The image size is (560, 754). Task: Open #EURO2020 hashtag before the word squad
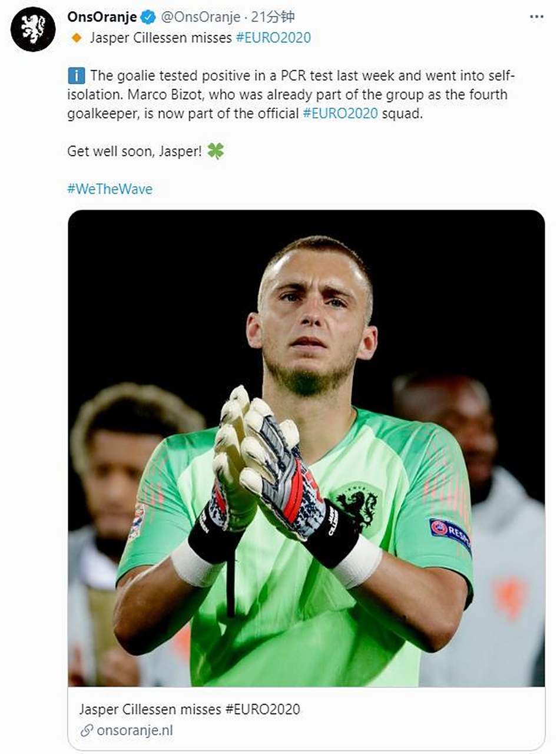click(340, 114)
